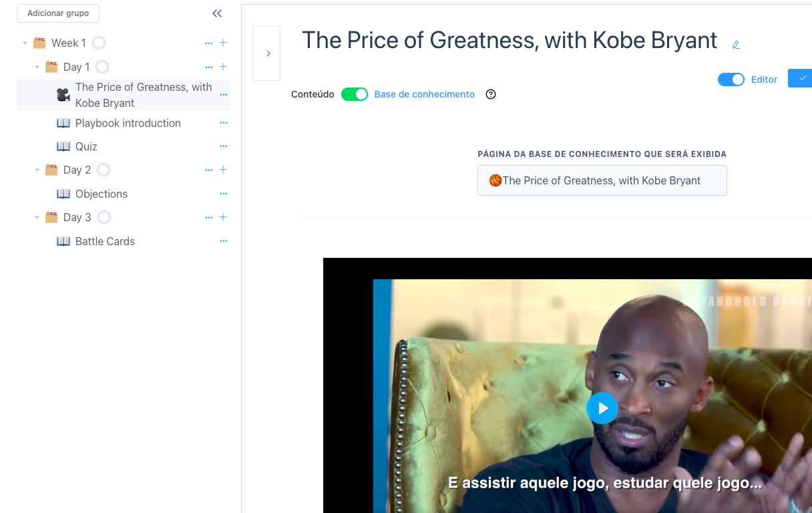The width and height of the screenshot is (812, 513).
Task: Click the page title The Price of Greatness
Action: 510,40
